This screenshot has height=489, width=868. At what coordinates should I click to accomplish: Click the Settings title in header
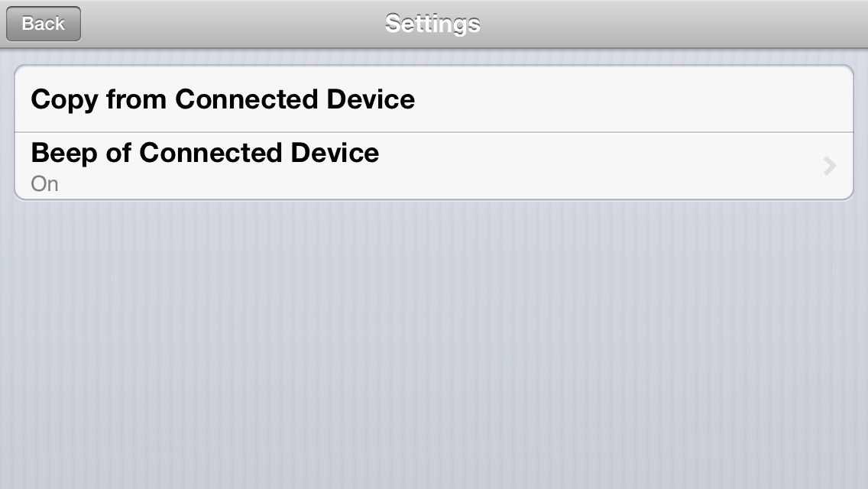point(433,24)
